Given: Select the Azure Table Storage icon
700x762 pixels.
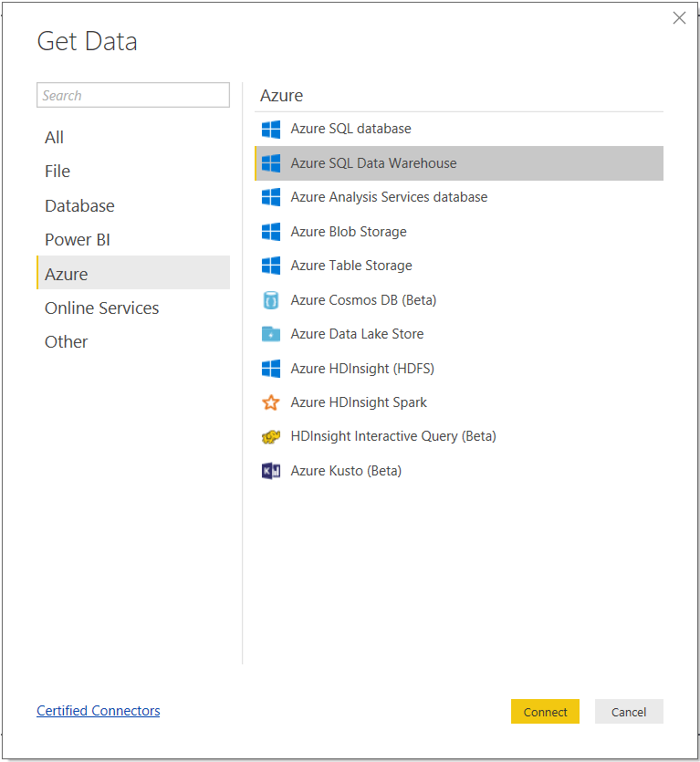Looking at the screenshot, I should (x=270, y=266).
